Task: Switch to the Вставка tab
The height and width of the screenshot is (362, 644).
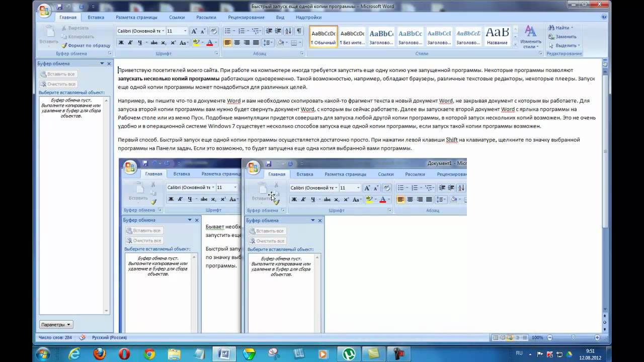Action: [x=96, y=17]
